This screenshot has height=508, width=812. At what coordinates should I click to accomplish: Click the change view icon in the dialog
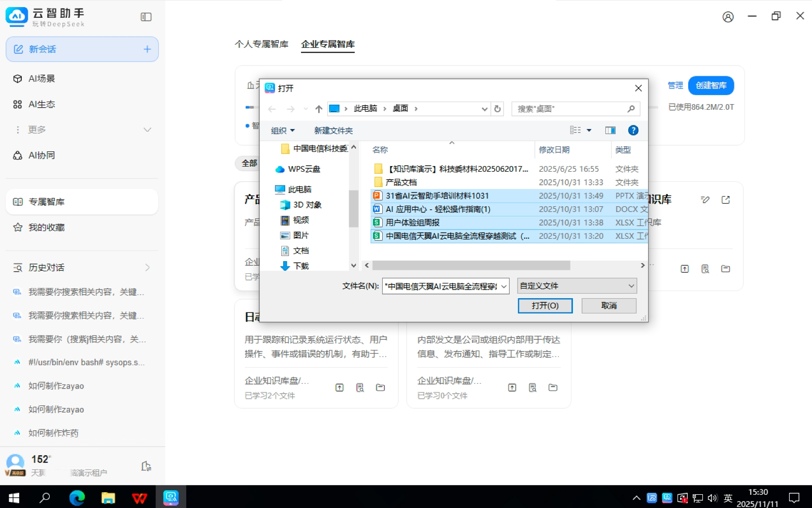tap(575, 130)
